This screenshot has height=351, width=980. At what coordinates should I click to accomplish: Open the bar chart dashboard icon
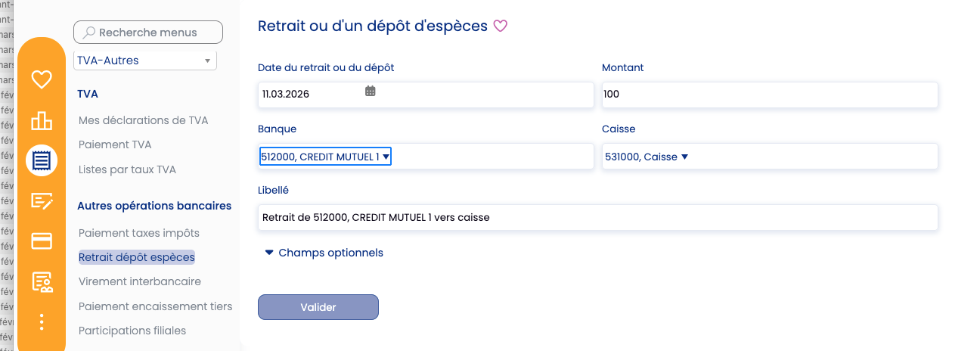click(x=41, y=120)
